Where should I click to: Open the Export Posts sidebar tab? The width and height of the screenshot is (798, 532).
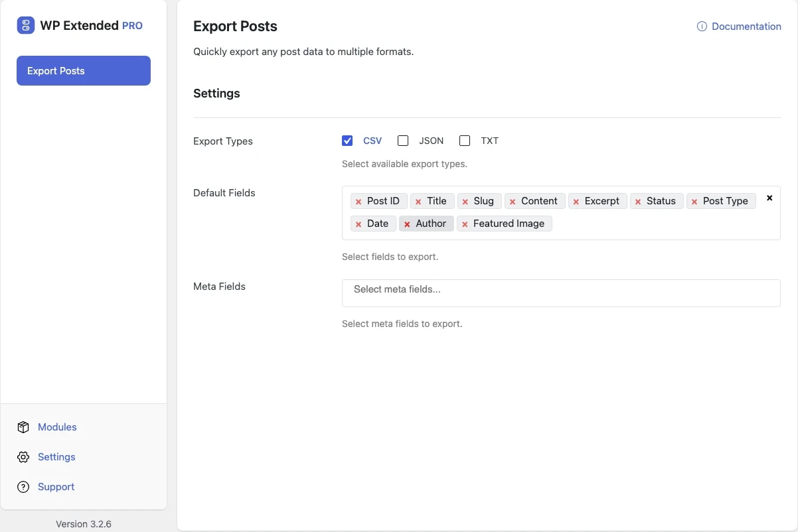coord(84,71)
